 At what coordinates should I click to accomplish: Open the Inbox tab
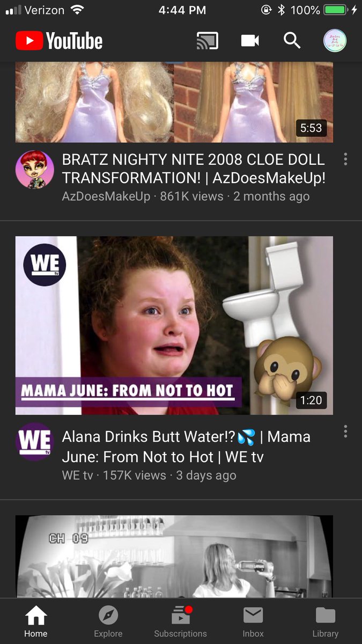253,621
